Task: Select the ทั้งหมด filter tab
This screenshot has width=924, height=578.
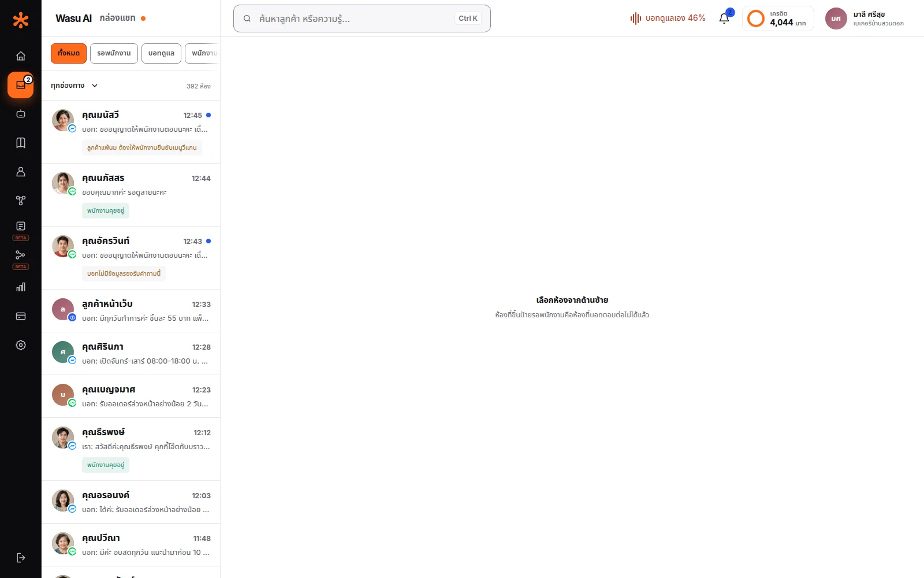Action: 69,53
